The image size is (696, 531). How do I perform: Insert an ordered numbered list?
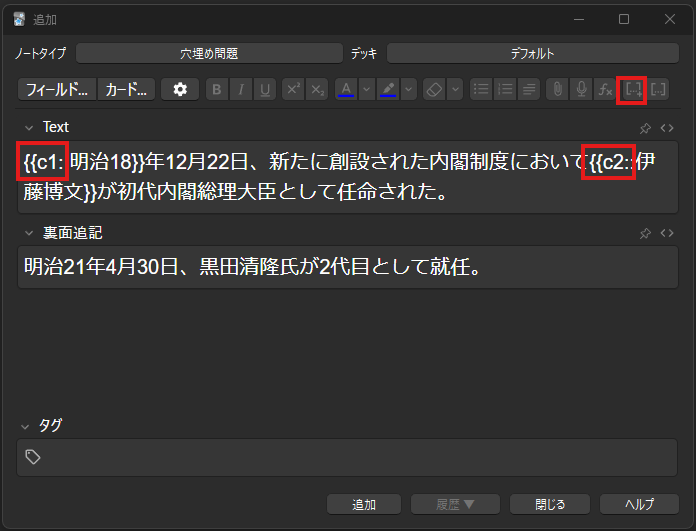(505, 89)
